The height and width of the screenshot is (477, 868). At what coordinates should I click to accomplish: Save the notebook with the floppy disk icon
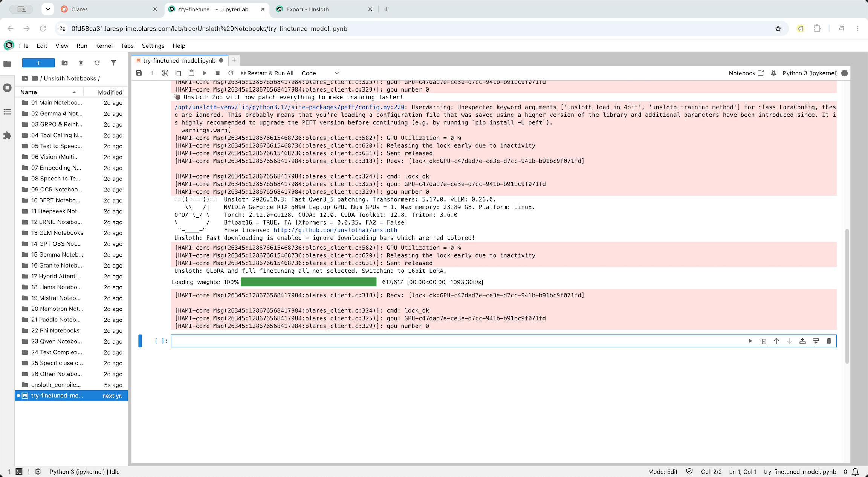point(139,73)
